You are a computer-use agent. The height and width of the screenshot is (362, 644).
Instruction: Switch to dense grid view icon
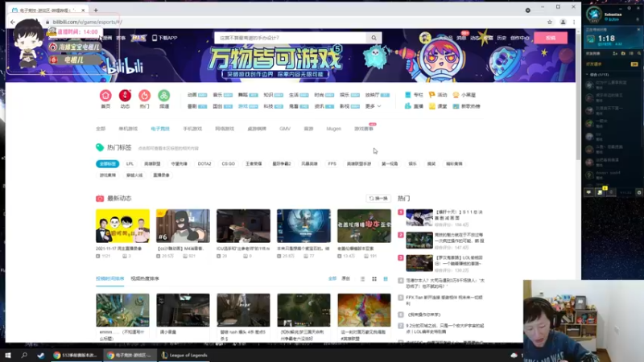click(386, 278)
